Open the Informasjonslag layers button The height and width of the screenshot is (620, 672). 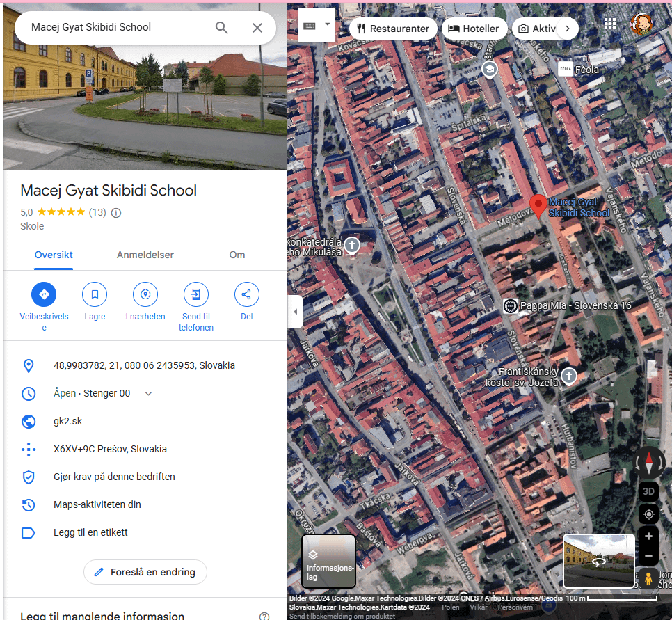329,561
